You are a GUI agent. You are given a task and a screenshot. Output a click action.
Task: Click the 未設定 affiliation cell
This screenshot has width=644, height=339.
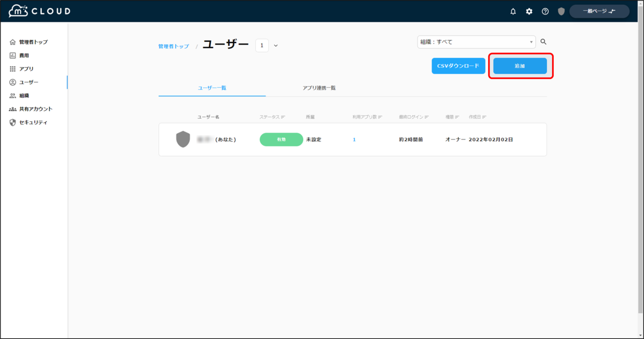tap(313, 139)
